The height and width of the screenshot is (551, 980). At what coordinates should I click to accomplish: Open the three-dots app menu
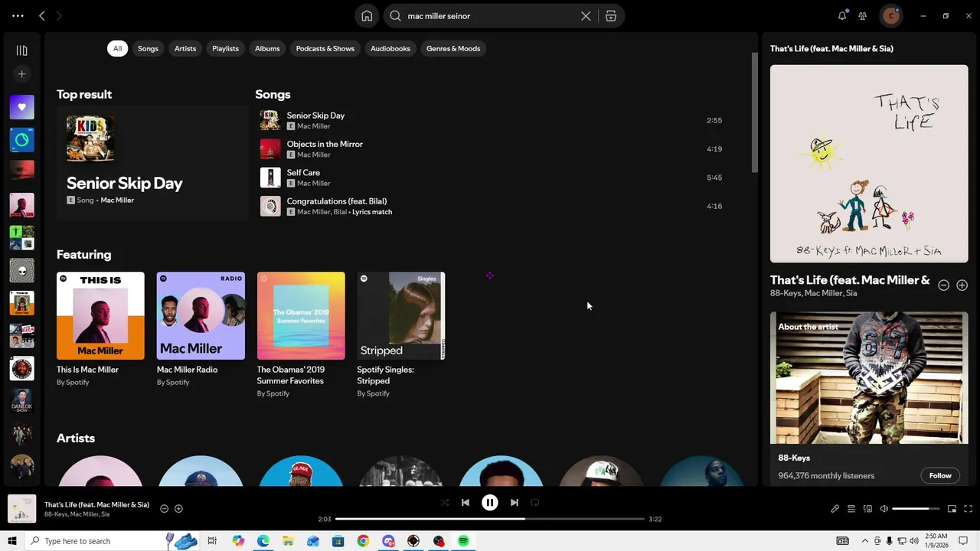point(18,15)
